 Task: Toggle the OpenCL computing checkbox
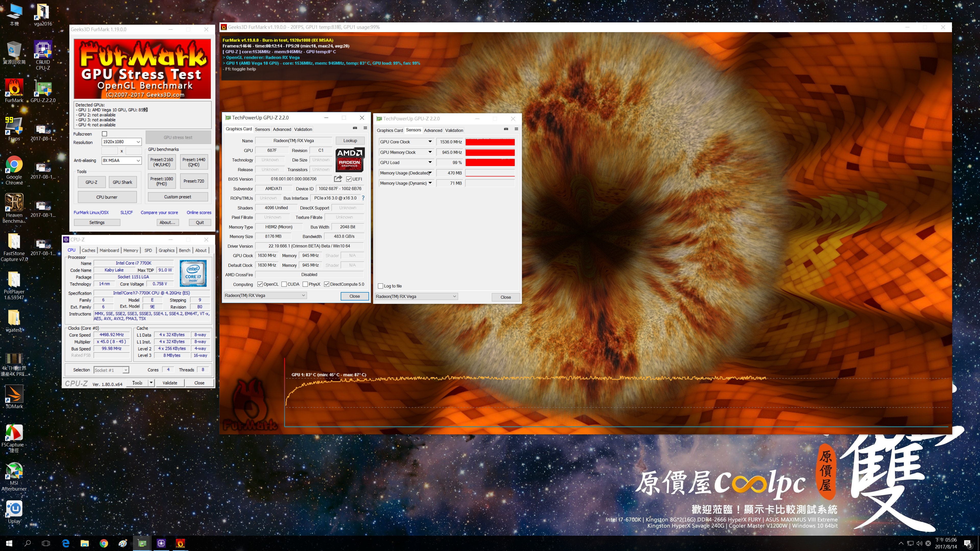click(260, 284)
